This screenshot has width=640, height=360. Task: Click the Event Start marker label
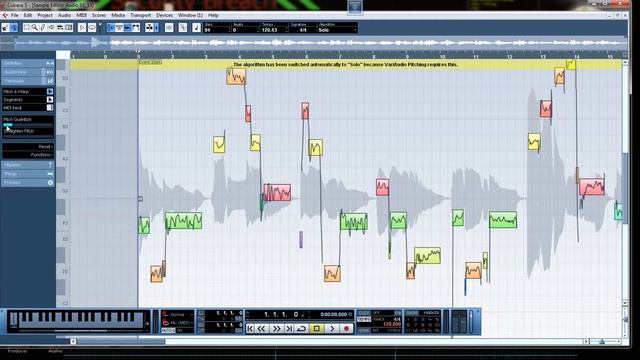(x=150, y=62)
